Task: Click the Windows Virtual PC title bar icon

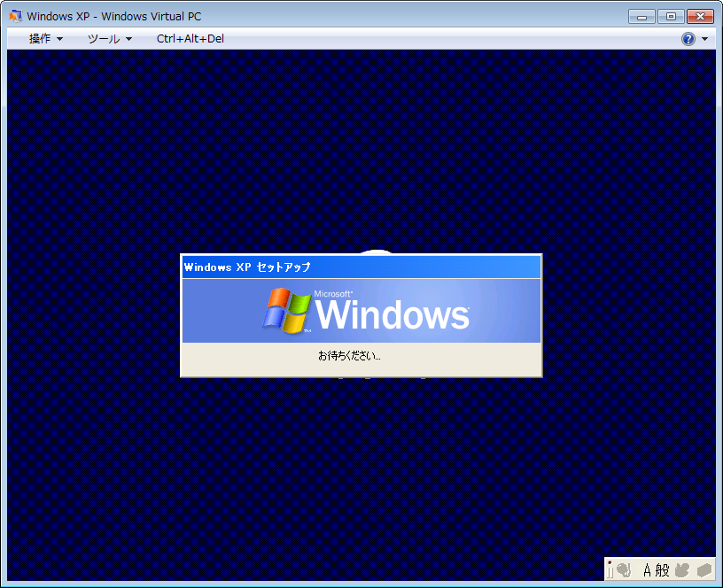Action: 15,16
